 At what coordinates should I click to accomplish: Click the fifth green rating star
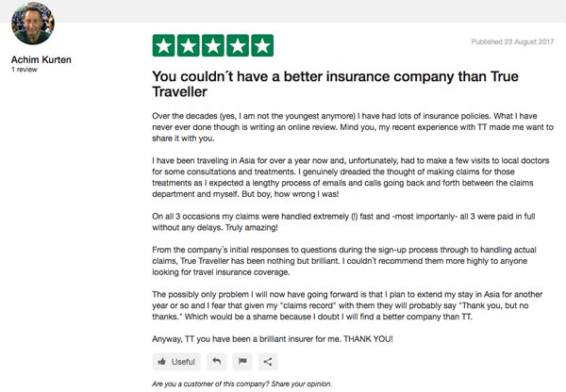(x=261, y=44)
